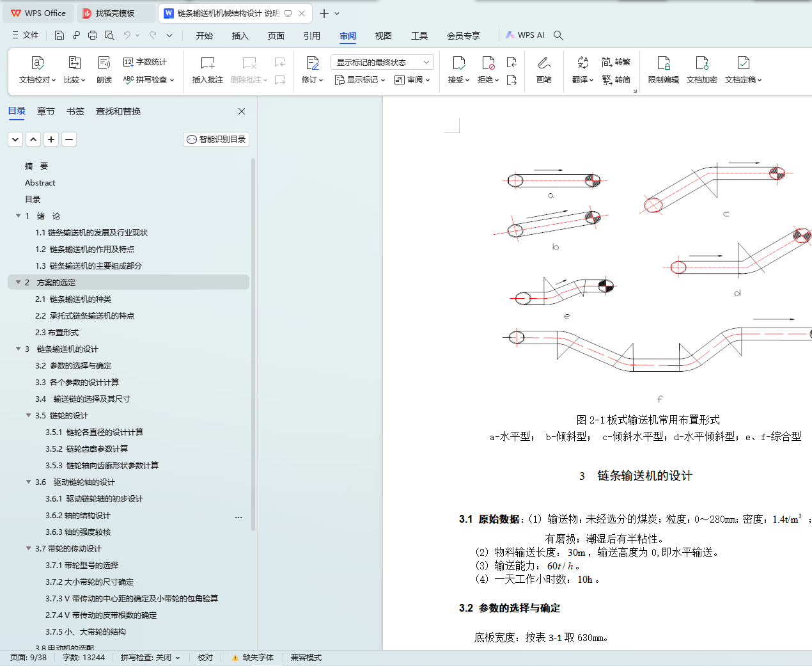The width and height of the screenshot is (812, 666).
Task: Switch to 找稻壳模板 tab
Action: coord(116,13)
